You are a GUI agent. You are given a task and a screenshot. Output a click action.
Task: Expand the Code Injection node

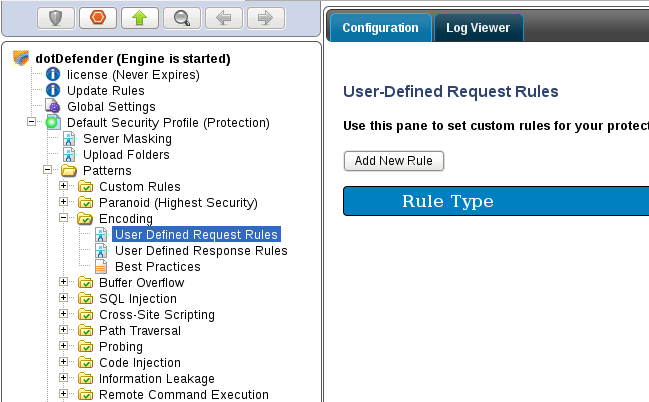63,362
